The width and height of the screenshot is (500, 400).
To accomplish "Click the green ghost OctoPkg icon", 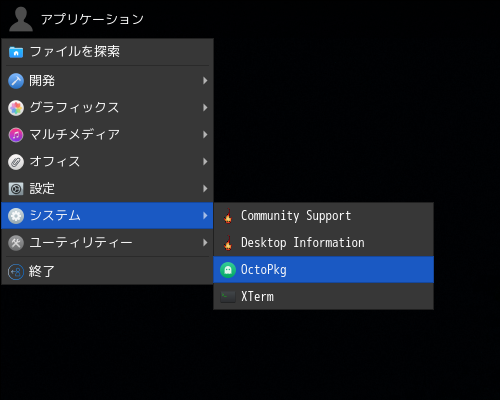I will click(x=228, y=270).
